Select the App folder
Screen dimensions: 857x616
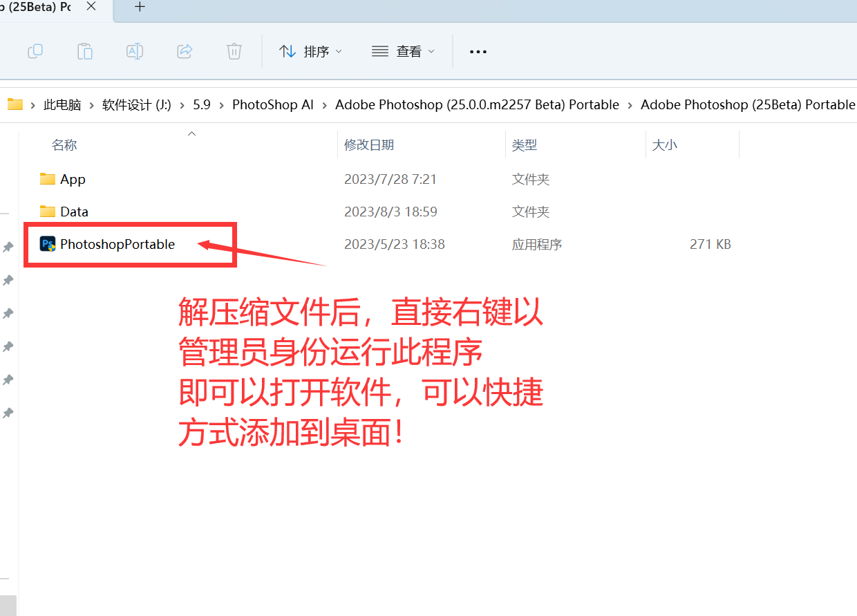coord(73,180)
